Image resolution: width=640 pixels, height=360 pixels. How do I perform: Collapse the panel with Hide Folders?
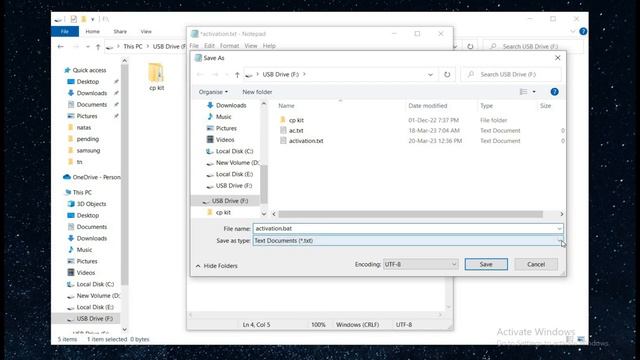[x=216, y=266]
